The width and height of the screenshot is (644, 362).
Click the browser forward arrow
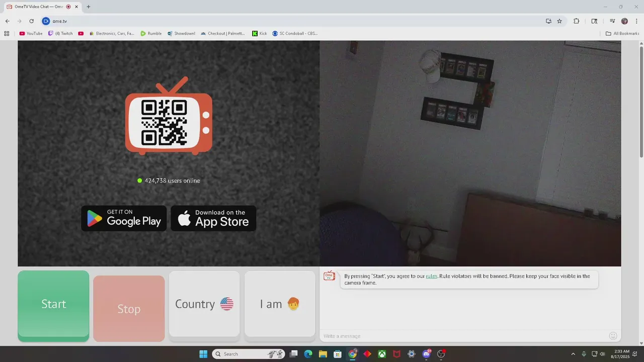19,21
